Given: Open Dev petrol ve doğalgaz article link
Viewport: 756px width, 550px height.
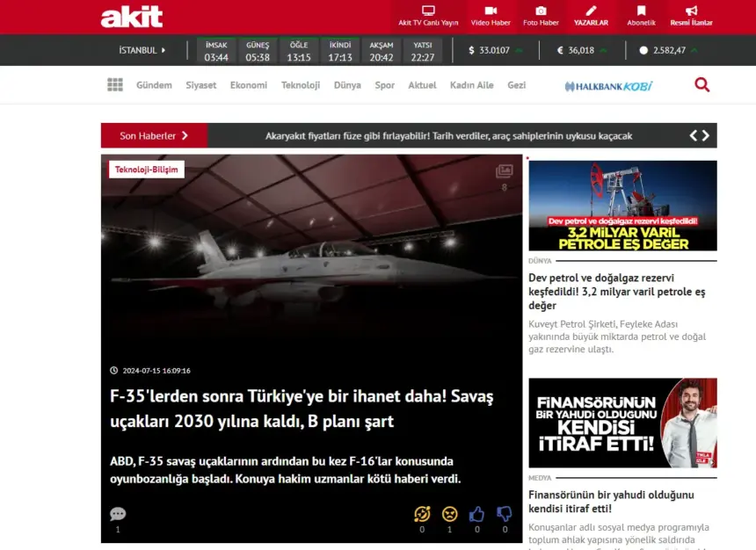Looking at the screenshot, I should [x=616, y=291].
